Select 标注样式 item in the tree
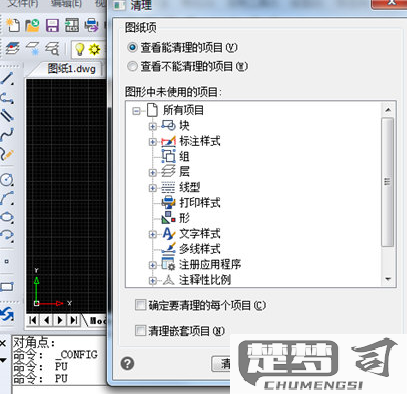 200,141
